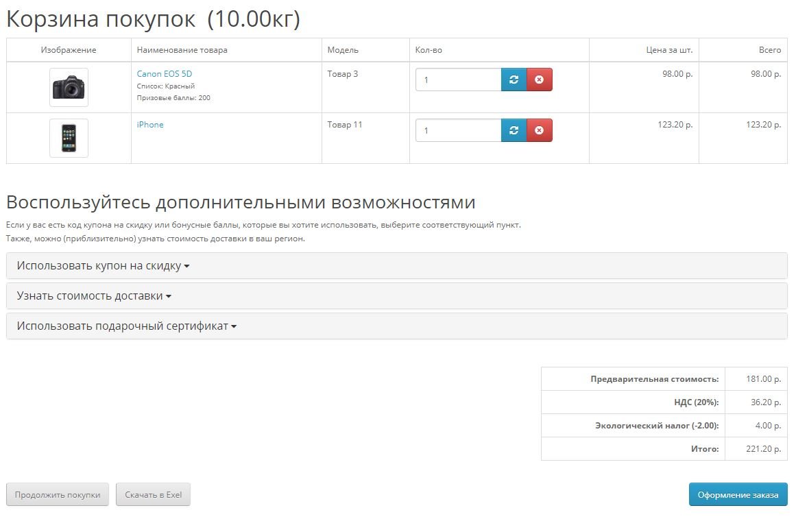Select 'Список: Красный' option text

pyautogui.click(x=166, y=86)
